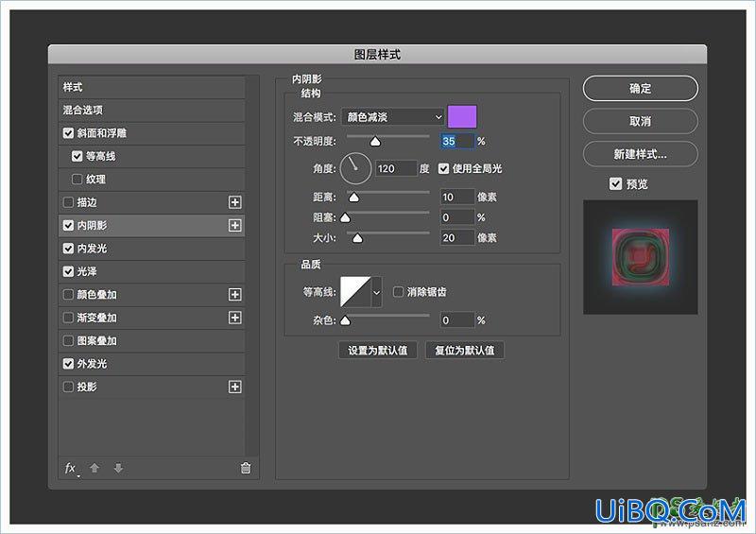Viewport: 756px width, 534px height.
Task: Toggle the 等高线 sub-option checkbox
Action: click(77, 156)
